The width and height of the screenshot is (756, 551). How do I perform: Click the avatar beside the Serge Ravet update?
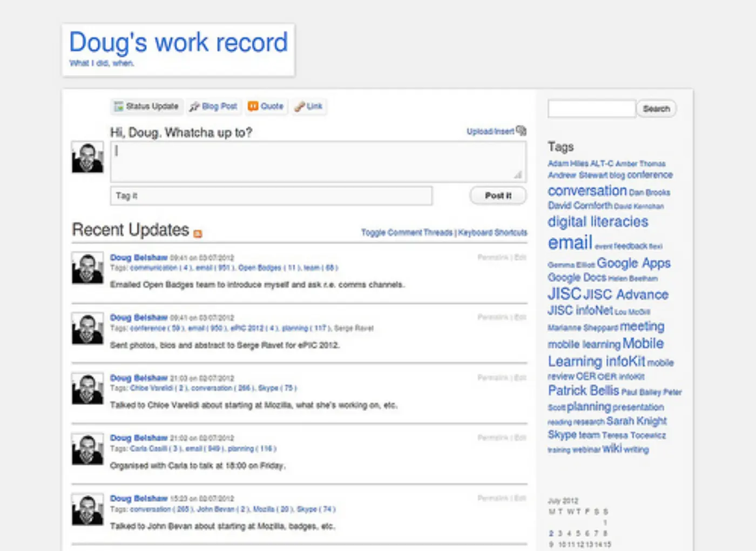(87, 328)
